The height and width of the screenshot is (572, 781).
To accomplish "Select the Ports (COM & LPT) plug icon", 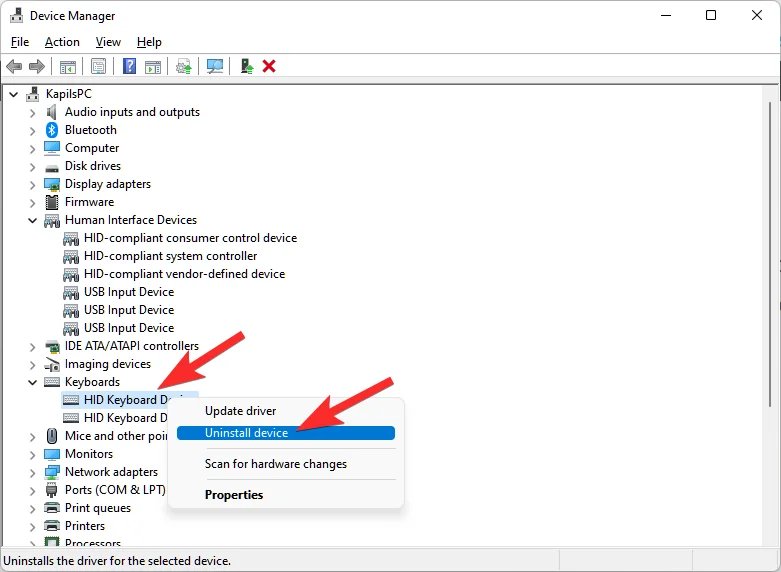I will point(52,490).
